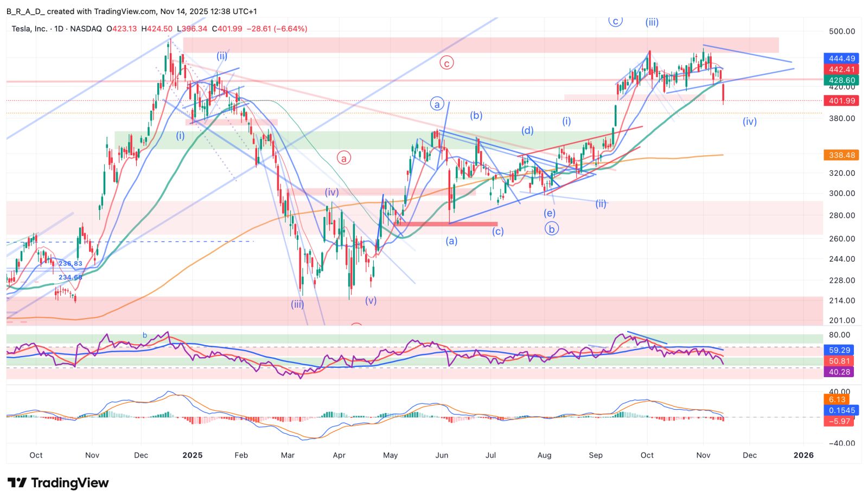The image size is (868, 502).
Task: Select the blue 59.29 RSI label
Action: tap(839, 350)
